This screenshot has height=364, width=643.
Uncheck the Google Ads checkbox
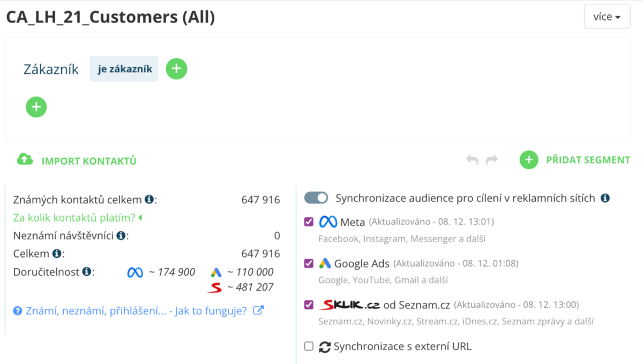pyautogui.click(x=309, y=263)
